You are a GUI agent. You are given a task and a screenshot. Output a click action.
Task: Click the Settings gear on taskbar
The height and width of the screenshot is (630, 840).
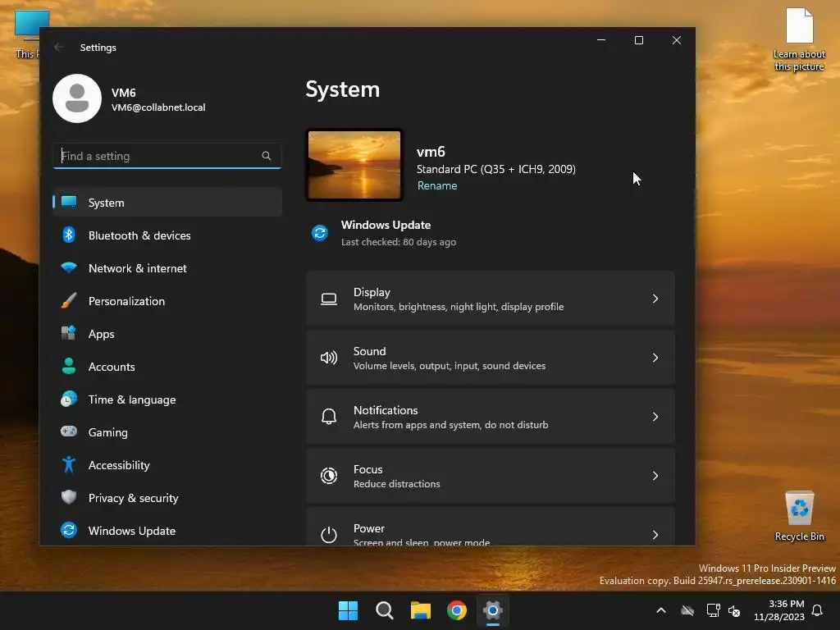click(x=493, y=610)
